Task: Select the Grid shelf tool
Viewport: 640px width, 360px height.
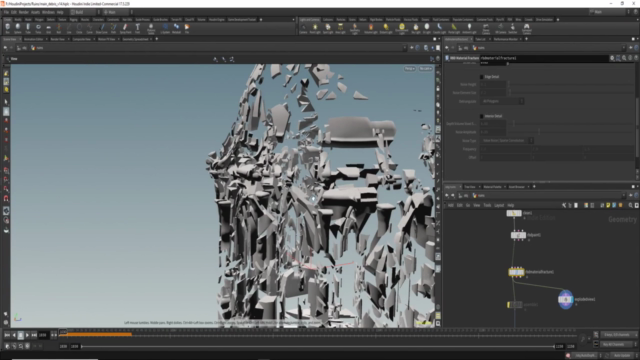Action: 48,28
